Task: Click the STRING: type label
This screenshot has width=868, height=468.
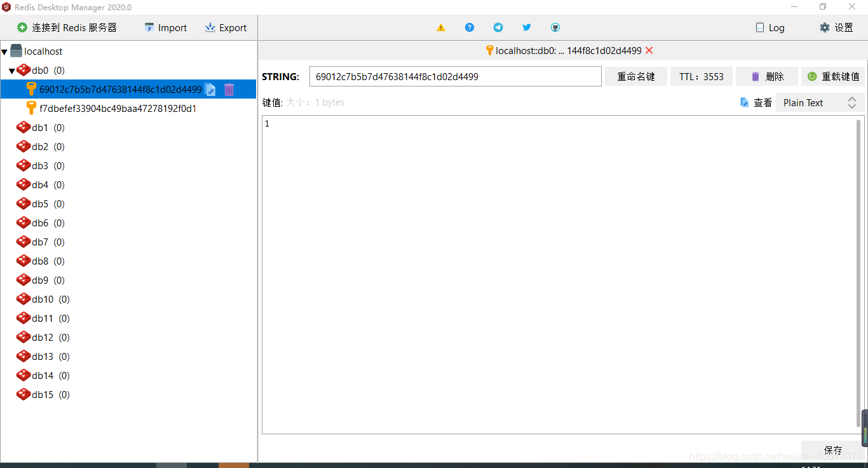Action: pyautogui.click(x=280, y=76)
